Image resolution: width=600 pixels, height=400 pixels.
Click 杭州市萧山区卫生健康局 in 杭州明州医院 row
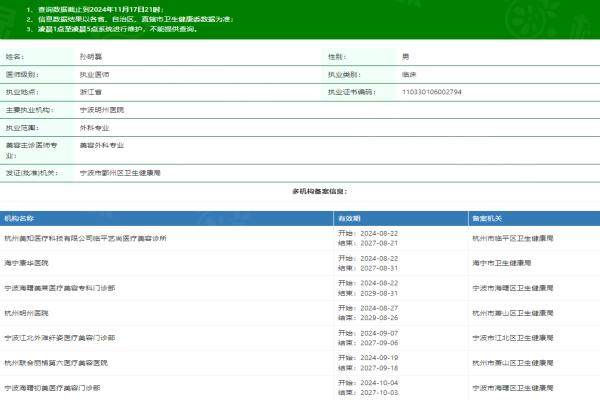[x=513, y=313]
